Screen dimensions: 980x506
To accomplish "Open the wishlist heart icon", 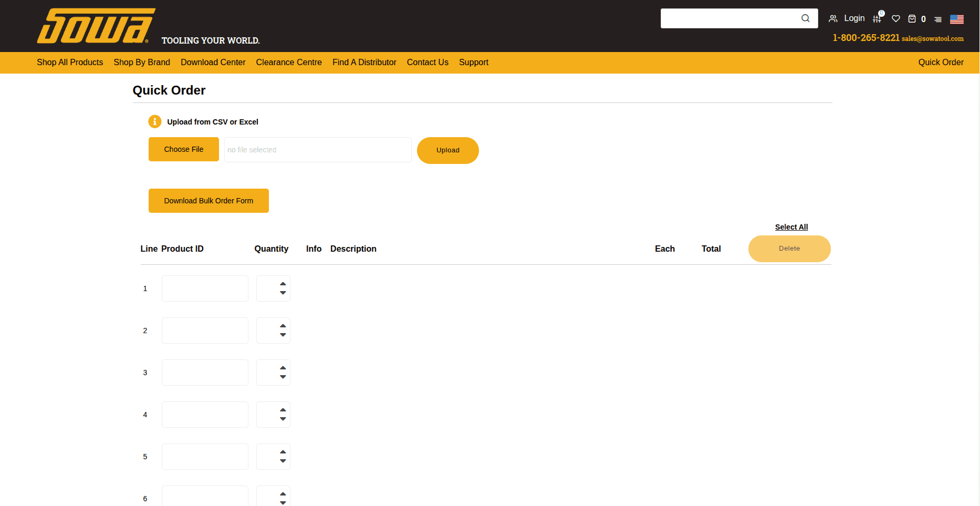I will (x=896, y=18).
